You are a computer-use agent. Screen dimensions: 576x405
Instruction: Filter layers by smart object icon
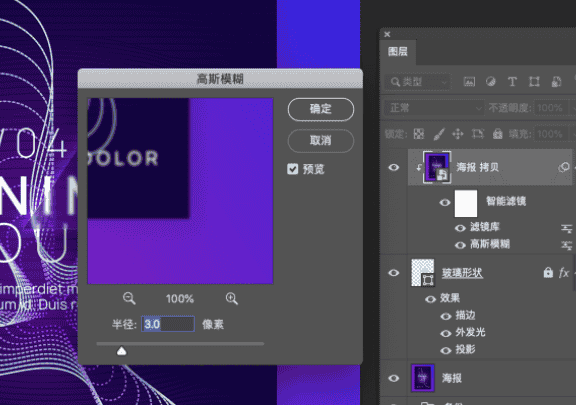click(556, 82)
